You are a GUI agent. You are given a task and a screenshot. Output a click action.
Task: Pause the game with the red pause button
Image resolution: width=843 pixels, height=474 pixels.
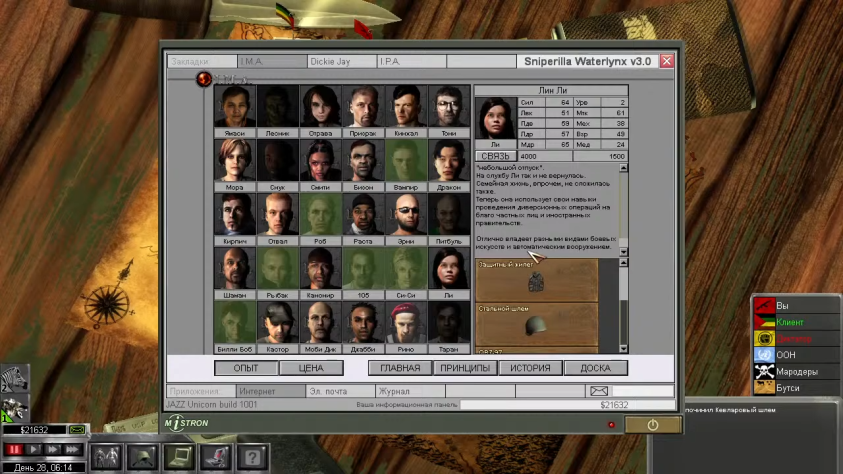pyautogui.click(x=15, y=449)
